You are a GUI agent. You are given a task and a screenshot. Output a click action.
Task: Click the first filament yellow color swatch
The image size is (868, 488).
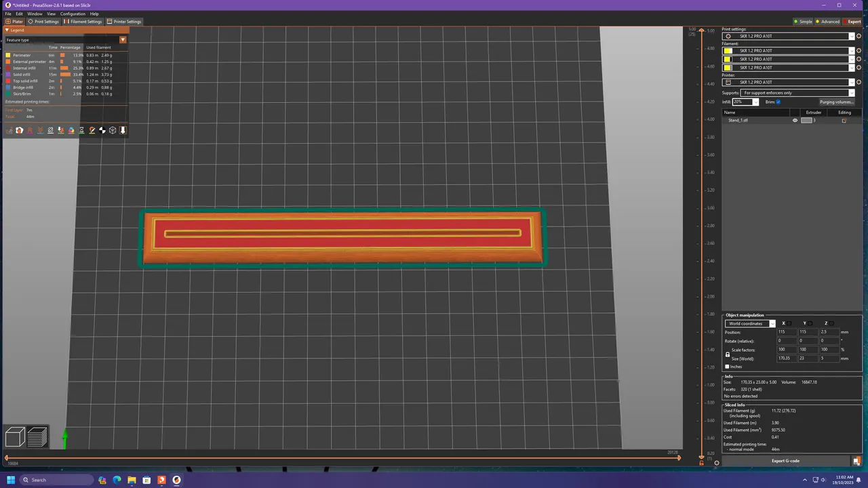[728, 51]
